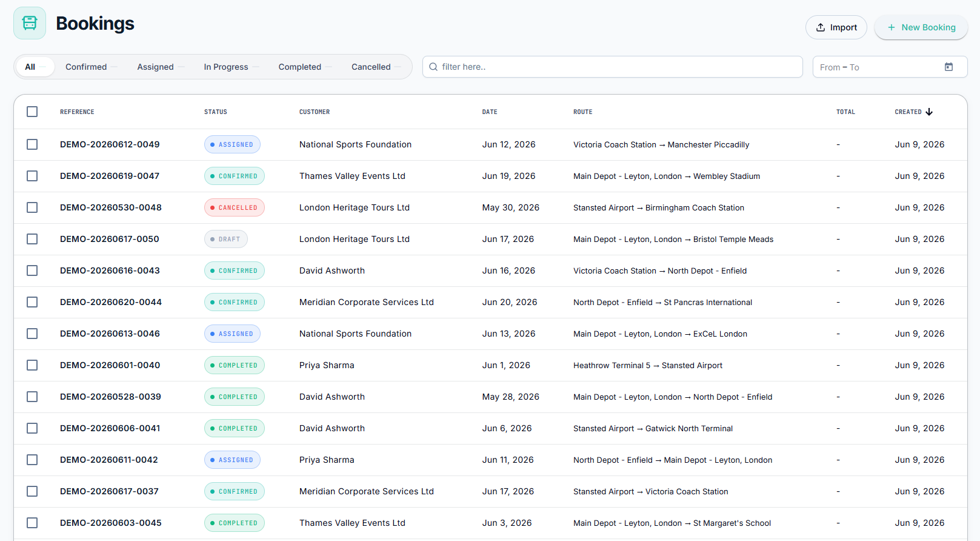Screen dimensions: 980x541
Task: Check the box for DEMO-20260612-0049
Action: coord(32,144)
